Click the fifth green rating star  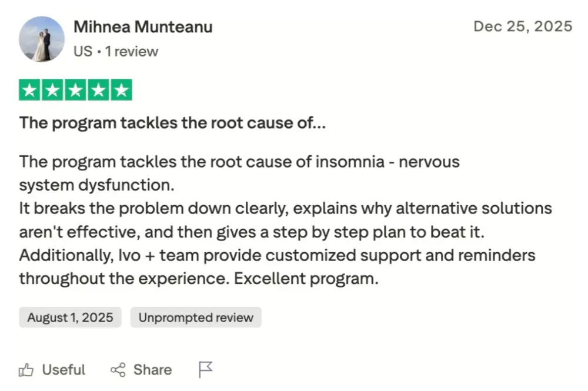[121, 90]
